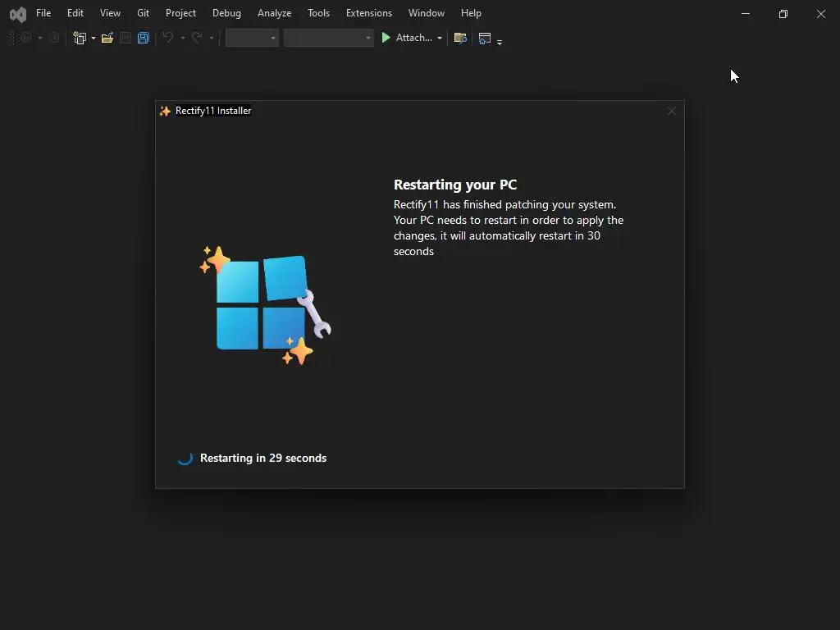Image resolution: width=840 pixels, height=630 pixels.
Task: Open the Debug menu
Action: [x=226, y=13]
